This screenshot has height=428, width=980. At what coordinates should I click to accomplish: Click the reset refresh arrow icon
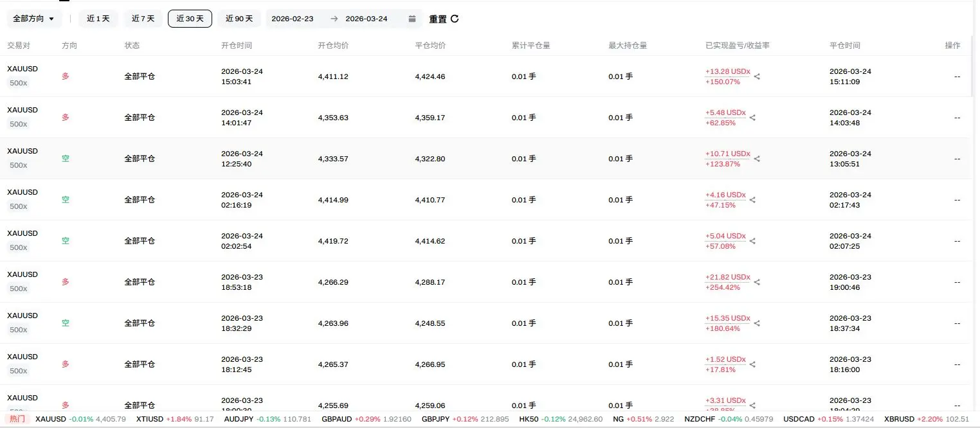[455, 19]
